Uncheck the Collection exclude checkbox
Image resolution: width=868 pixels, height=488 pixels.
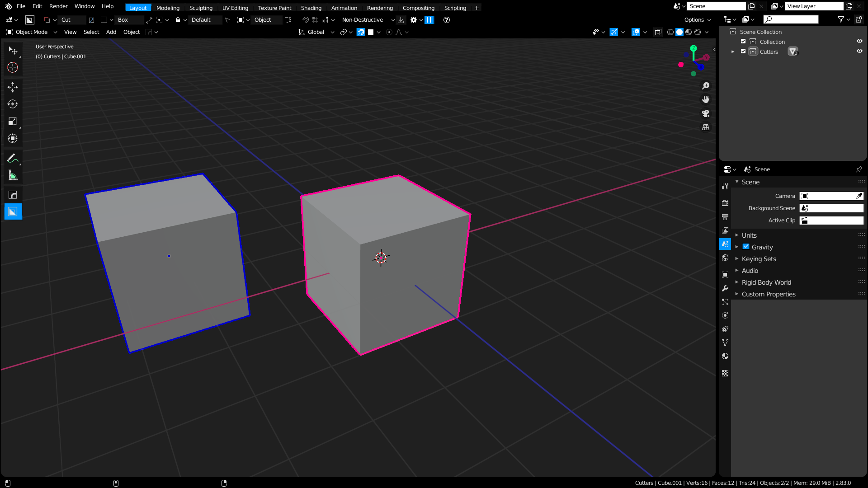tap(743, 41)
